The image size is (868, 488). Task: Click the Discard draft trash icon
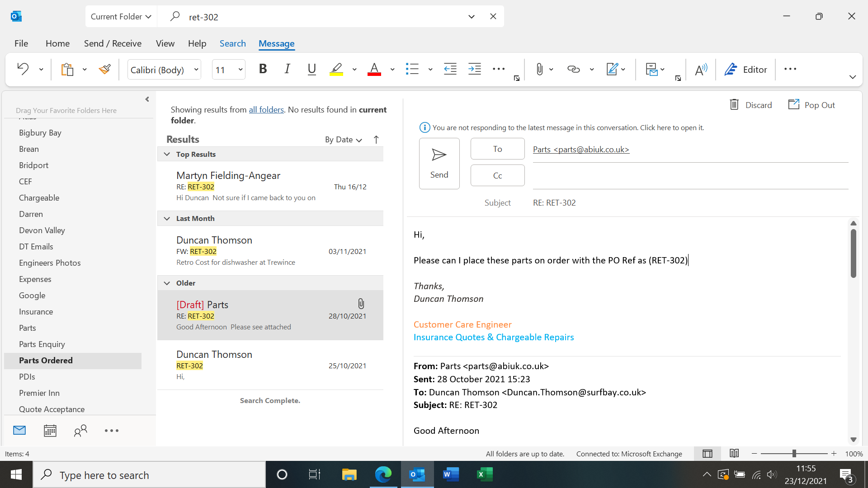tap(734, 105)
